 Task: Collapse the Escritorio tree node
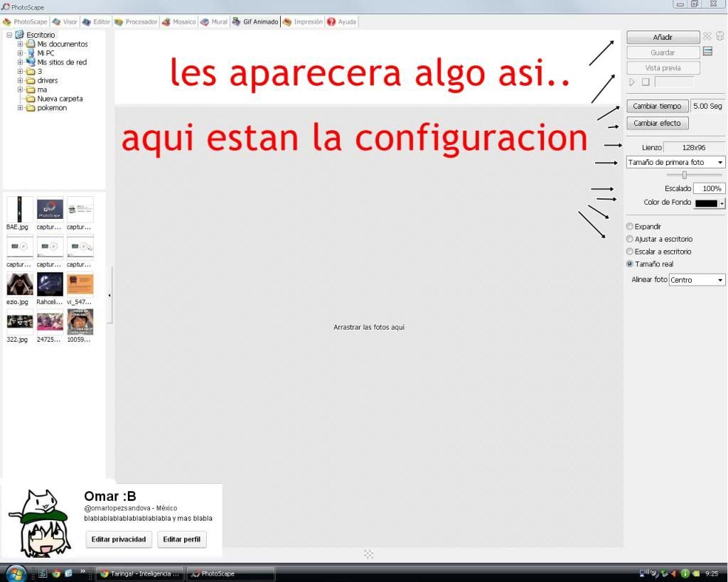coord(9,35)
